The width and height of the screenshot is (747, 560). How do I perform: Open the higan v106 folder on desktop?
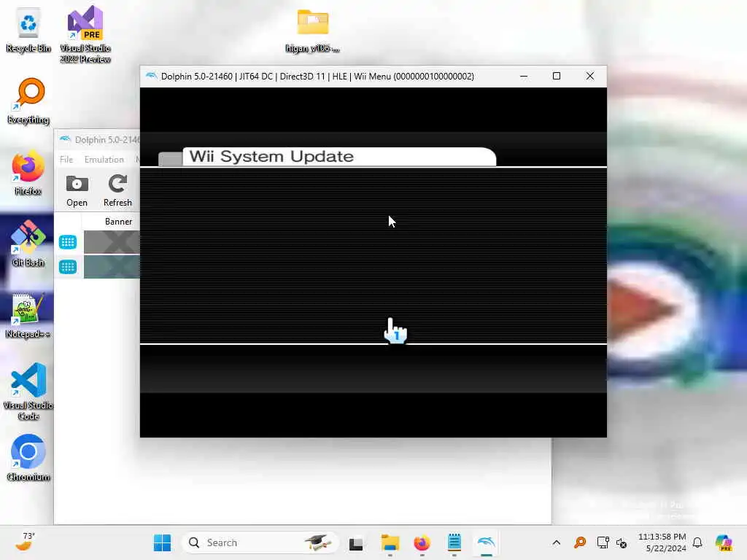(312, 31)
